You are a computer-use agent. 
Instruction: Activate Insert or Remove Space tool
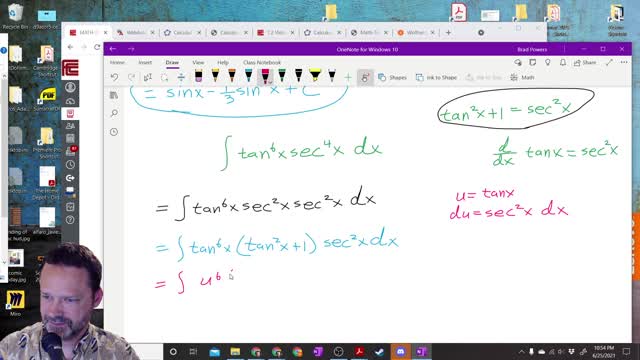[x=181, y=77]
